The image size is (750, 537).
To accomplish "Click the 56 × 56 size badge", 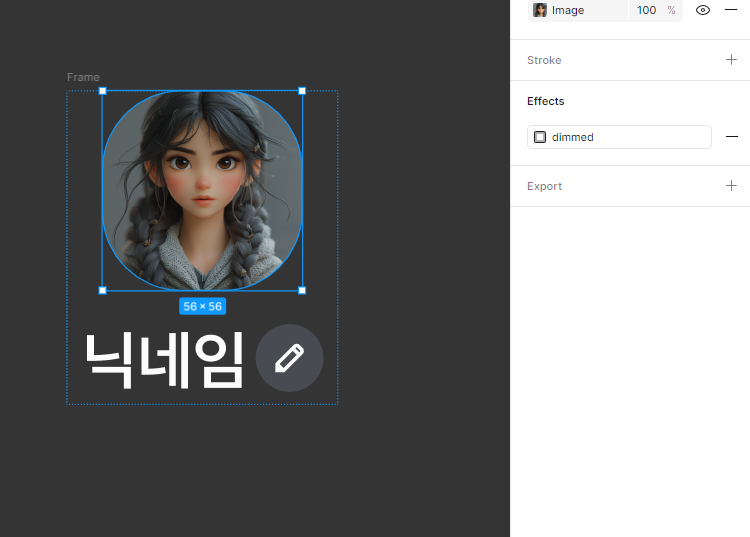I will (x=202, y=307).
